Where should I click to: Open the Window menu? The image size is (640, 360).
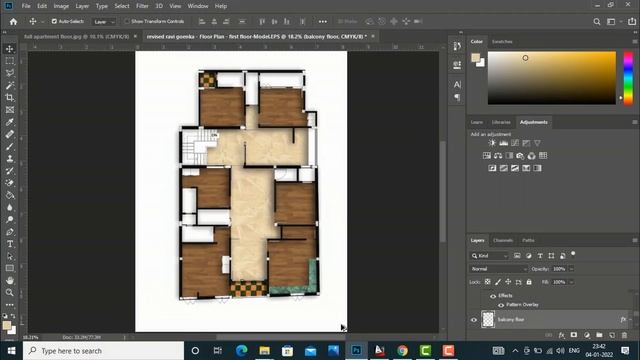tap(198, 6)
